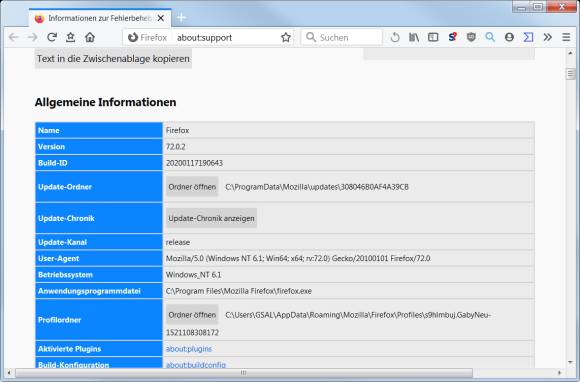Open Update-Ordner with Ordner öffnen button
Viewport: 580px width, 382px height.
click(192, 187)
